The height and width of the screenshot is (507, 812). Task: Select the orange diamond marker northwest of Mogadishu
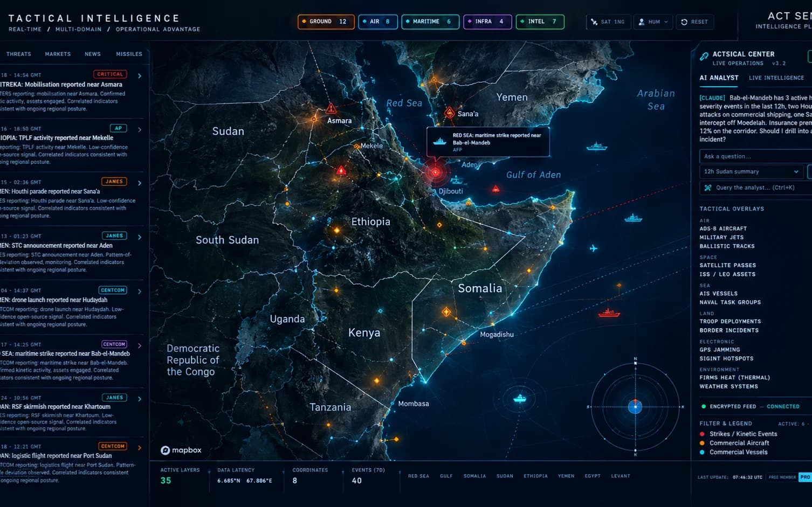pyautogui.click(x=446, y=312)
